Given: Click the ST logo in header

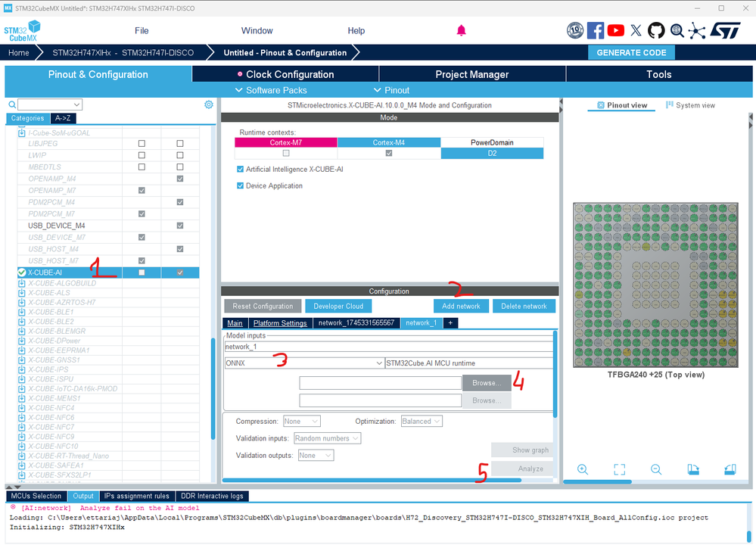Looking at the screenshot, I should pyautogui.click(x=726, y=30).
